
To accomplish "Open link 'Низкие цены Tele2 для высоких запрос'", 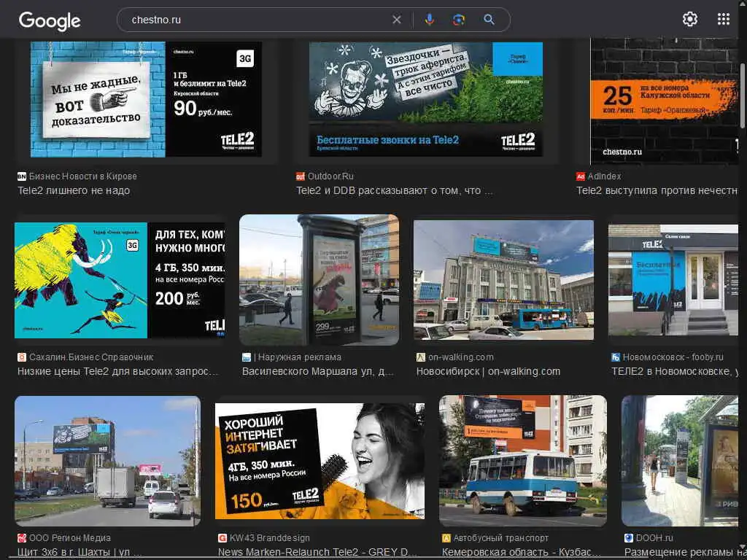I will (118, 371).
